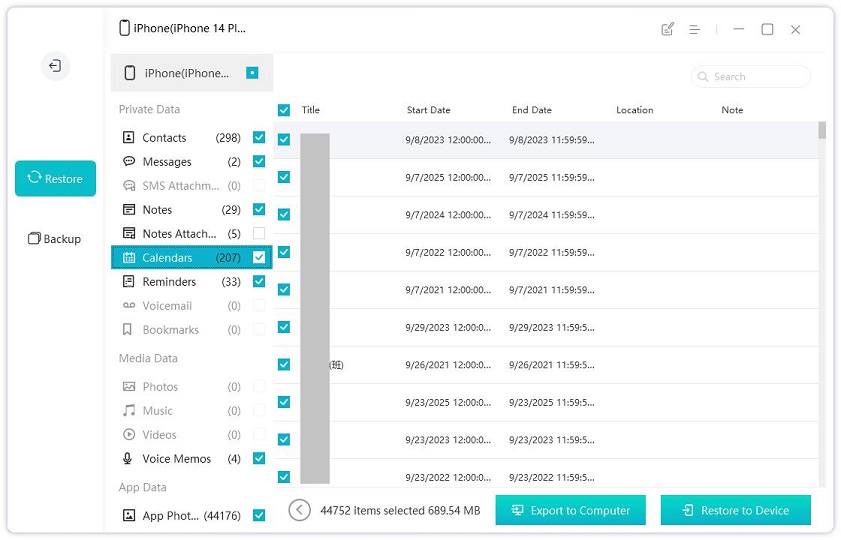Screen dimensions: 841x540
Task: Open the hamburger menu icon in title bar
Action: (x=694, y=29)
